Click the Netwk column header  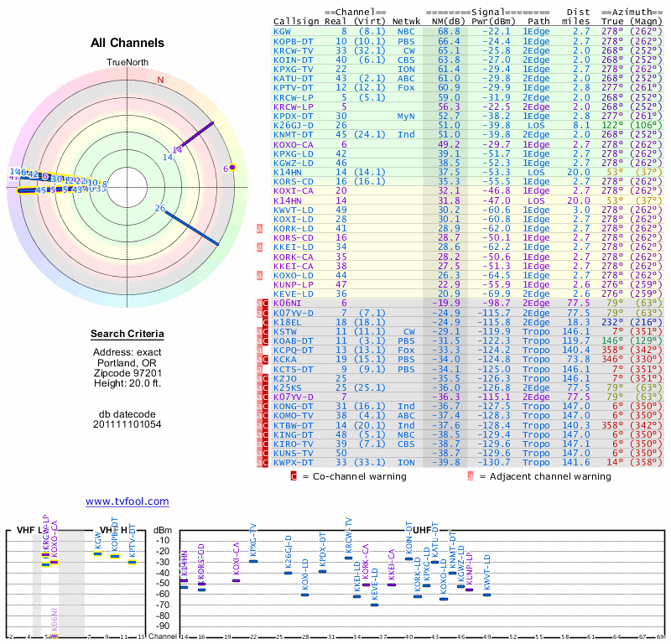click(406, 22)
